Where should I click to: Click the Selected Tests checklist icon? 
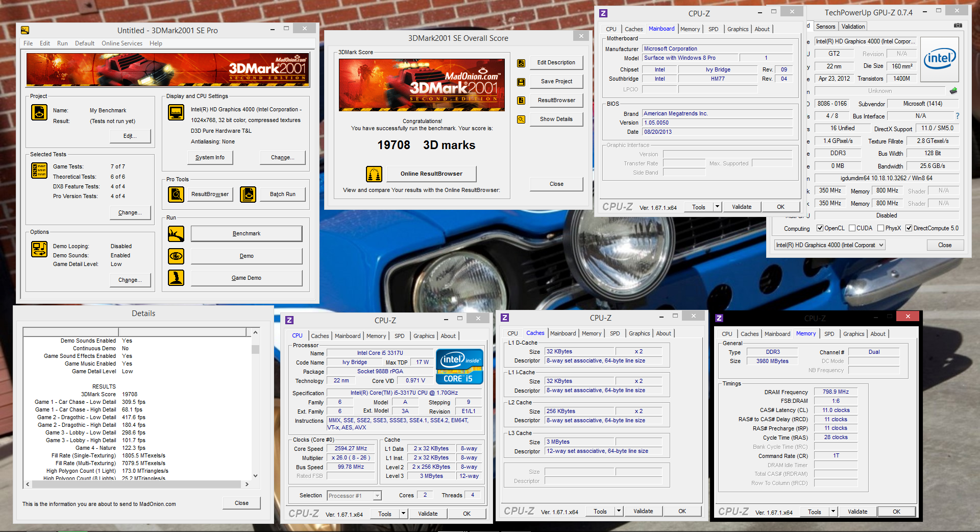coord(39,170)
